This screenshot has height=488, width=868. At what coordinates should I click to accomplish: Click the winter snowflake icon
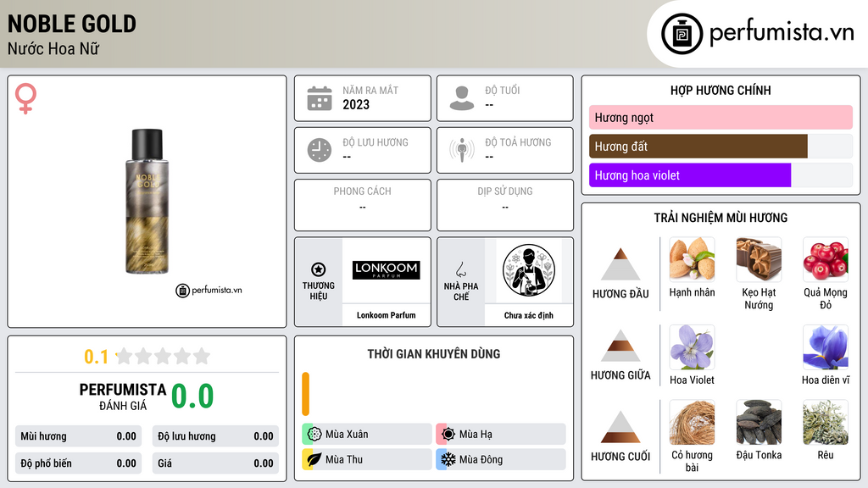click(448, 459)
